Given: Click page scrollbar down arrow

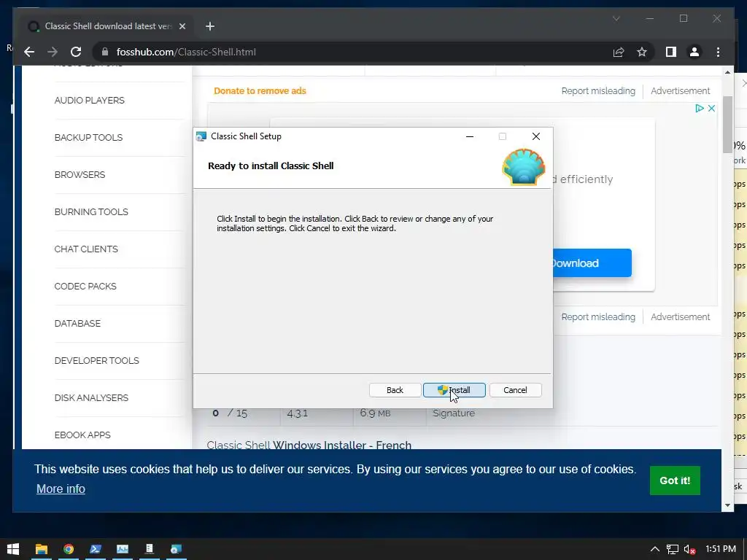Looking at the screenshot, I should [x=727, y=505].
